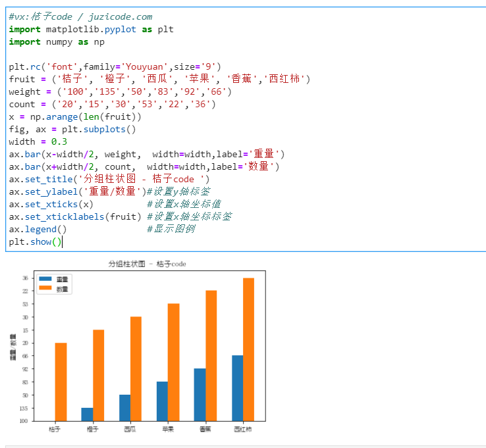Click the ax.legend() code line
Screen dimensions: 486x448
point(38,229)
